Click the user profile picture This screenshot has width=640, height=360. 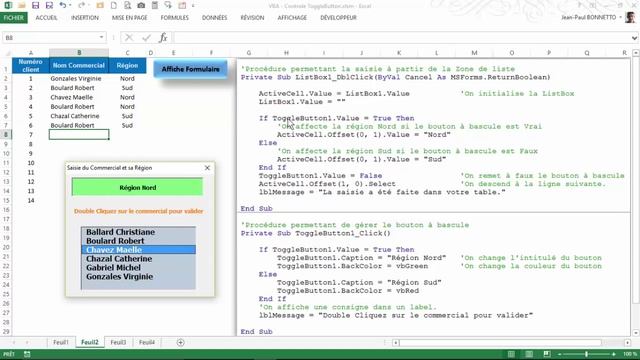point(630,17)
